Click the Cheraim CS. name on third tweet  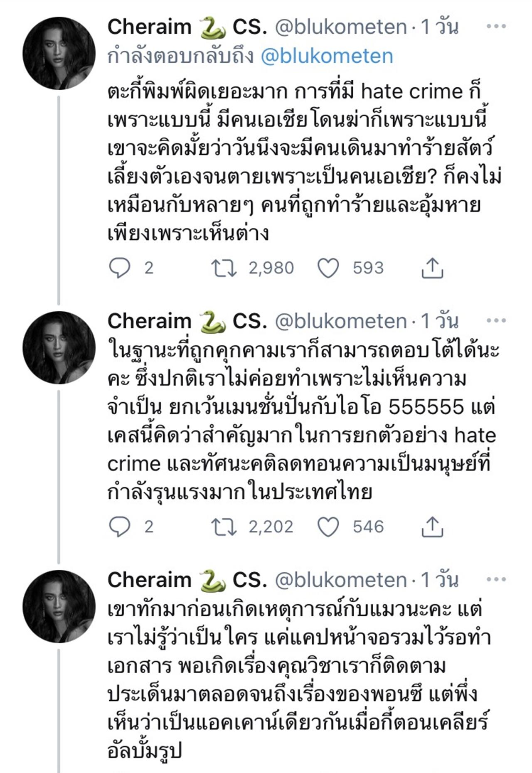tap(187, 581)
